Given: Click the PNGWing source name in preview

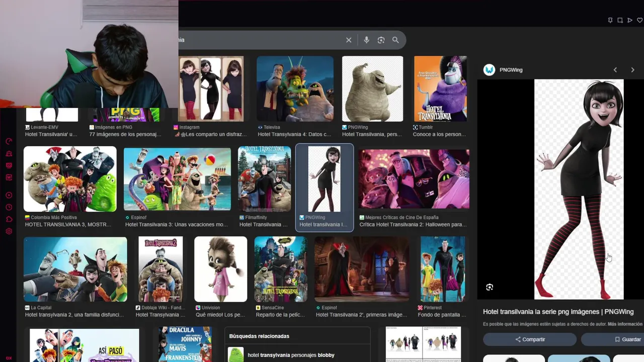Looking at the screenshot, I should point(511,70).
